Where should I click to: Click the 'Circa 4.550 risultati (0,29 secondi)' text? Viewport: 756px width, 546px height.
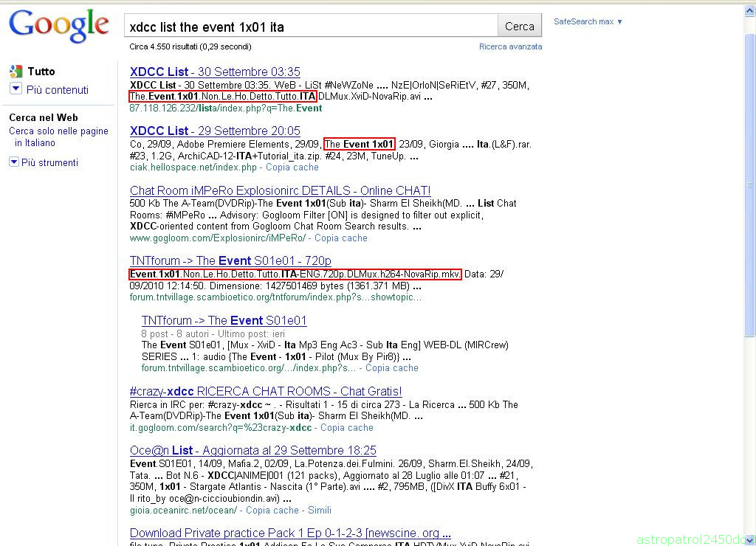(190, 46)
